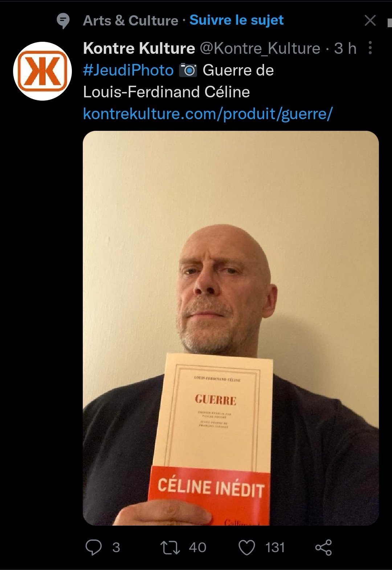Open the tweet's three-dot more menu

[370, 48]
